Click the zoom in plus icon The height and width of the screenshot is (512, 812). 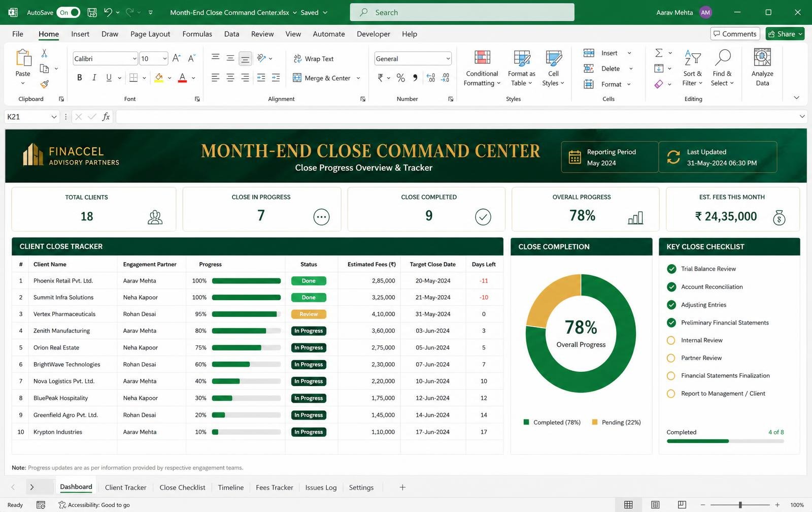click(x=777, y=504)
